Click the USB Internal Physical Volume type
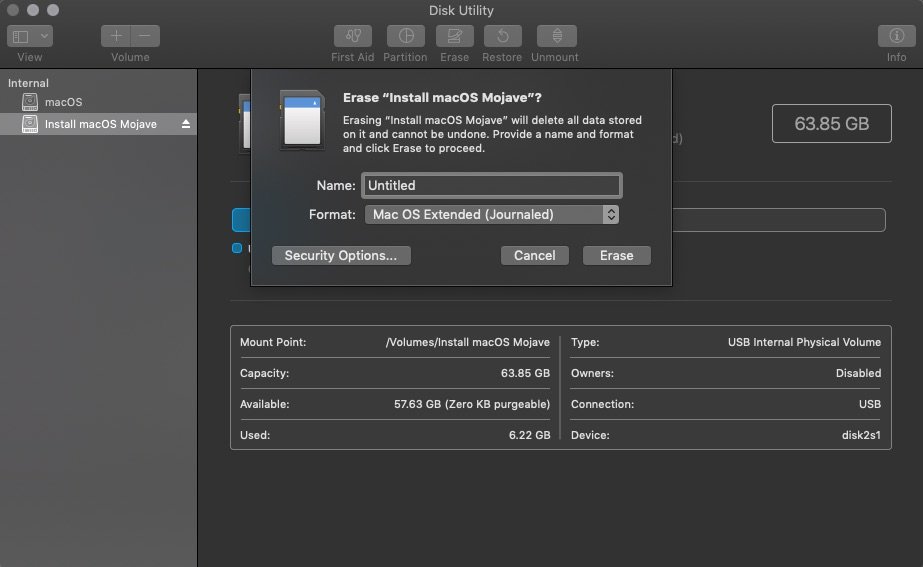Image resolution: width=923 pixels, height=567 pixels. [804, 342]
